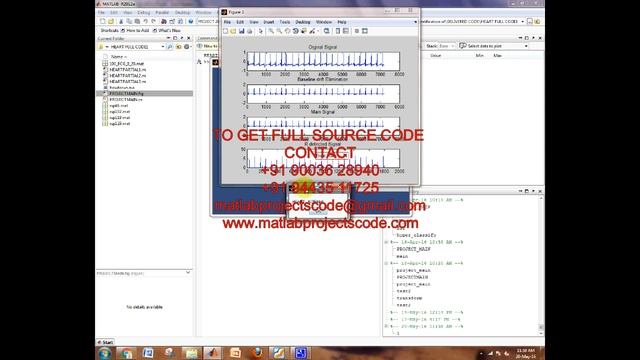Select HEARTPARTIAL1.m in Current Folder

[x=128, y=70]
